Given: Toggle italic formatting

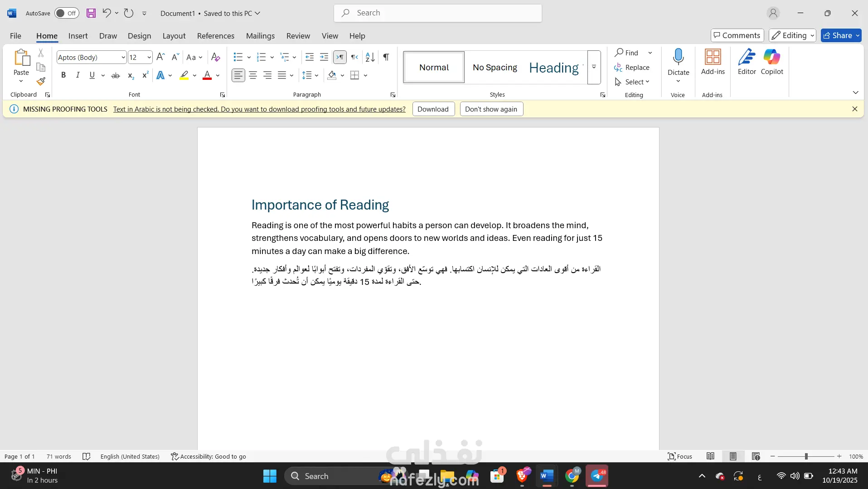Looking at the screenshot, I should click(78, 75).
